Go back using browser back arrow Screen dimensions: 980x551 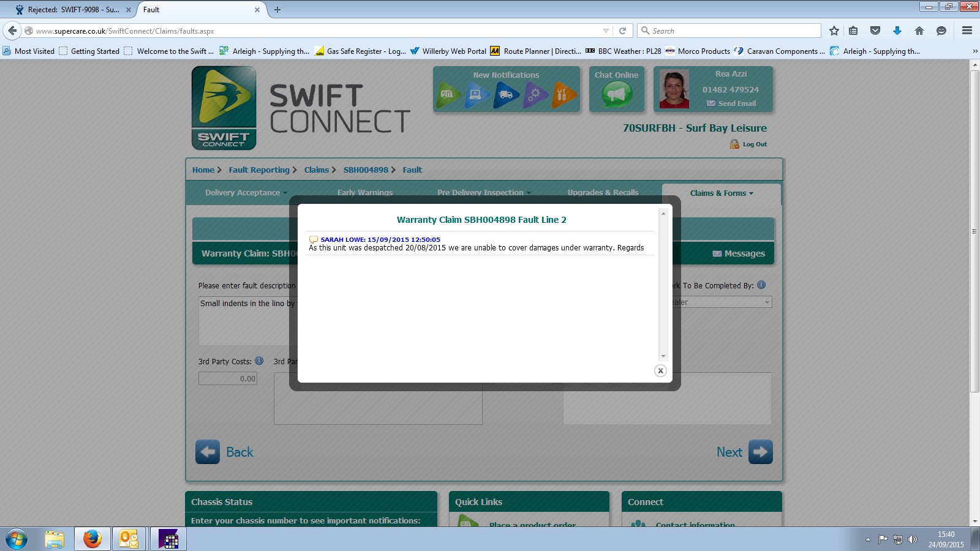click(12, 31)
